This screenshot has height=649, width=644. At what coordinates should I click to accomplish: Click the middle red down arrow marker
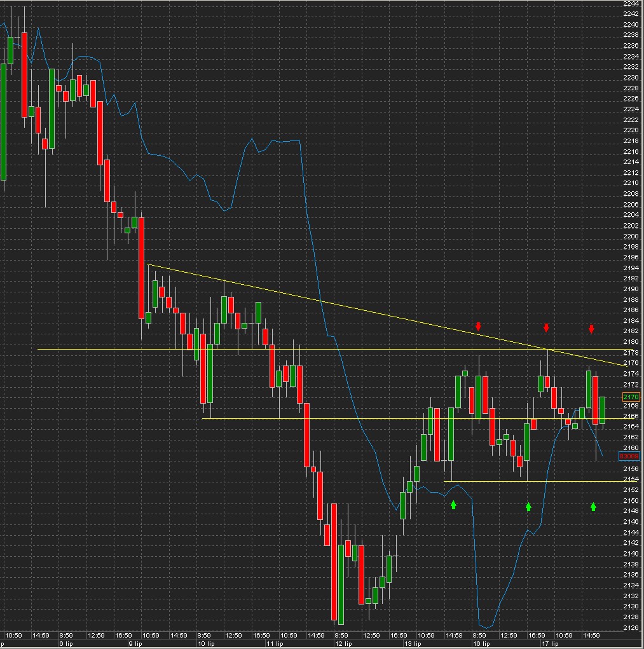pyautogui.click(x=546, y=328)
